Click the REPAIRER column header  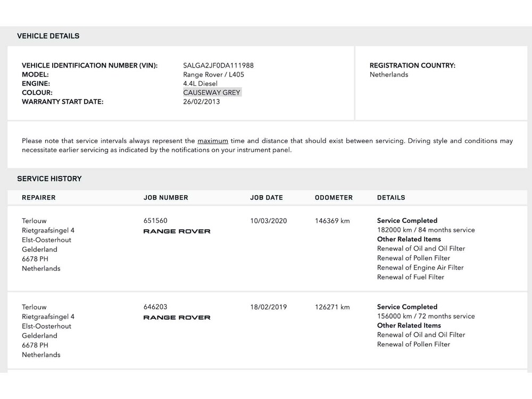coord(38,197)
